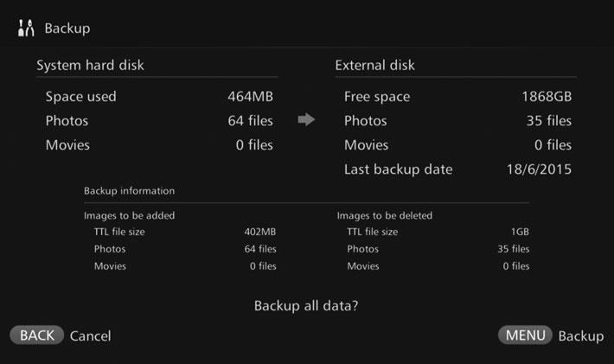The width and height of the screenshot is (614, 364).
Task: Click the tools icon beside Backup title
Action: 26,29
